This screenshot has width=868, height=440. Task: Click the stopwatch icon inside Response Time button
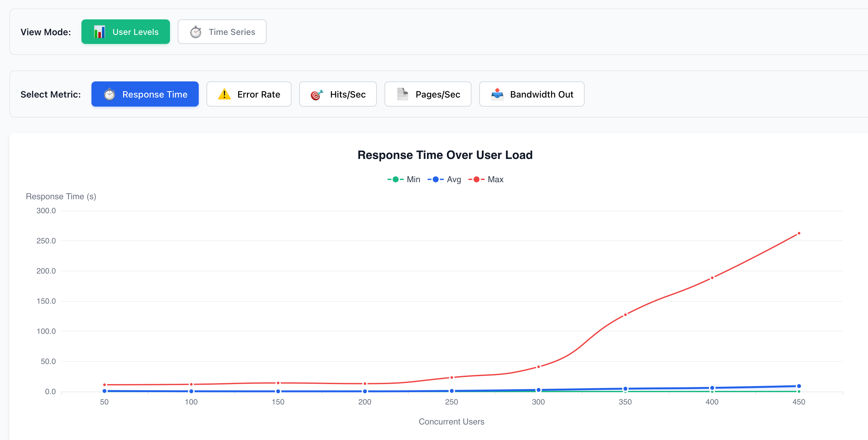click(x=109, y=94)
